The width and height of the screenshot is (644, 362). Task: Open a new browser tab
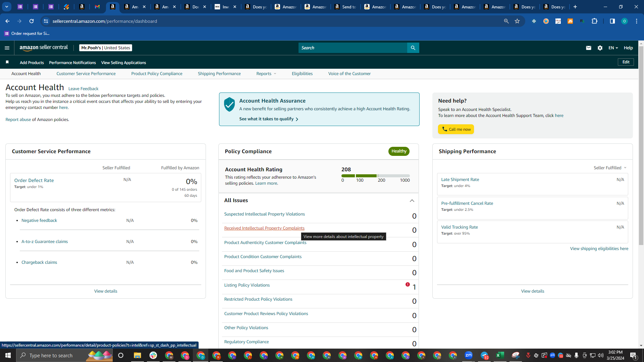(575, 7)
